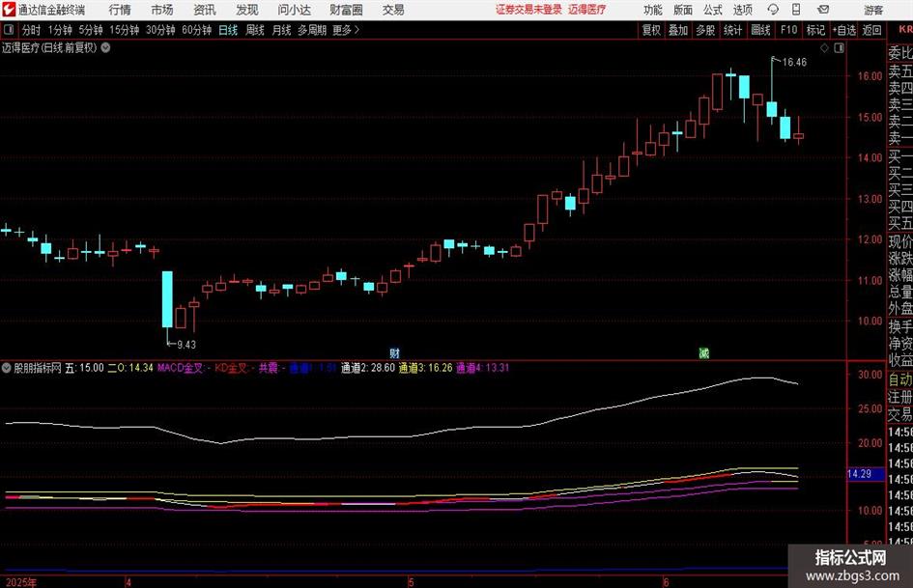913x588 pixels.
Task: Open the 功能 menu
Action: (x=653, y=10)
